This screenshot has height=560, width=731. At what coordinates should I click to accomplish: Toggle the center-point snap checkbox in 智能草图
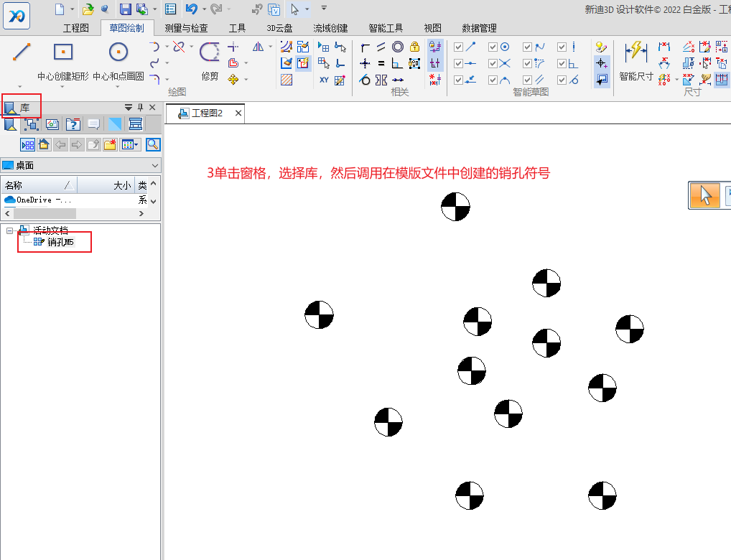coord(493,47)
